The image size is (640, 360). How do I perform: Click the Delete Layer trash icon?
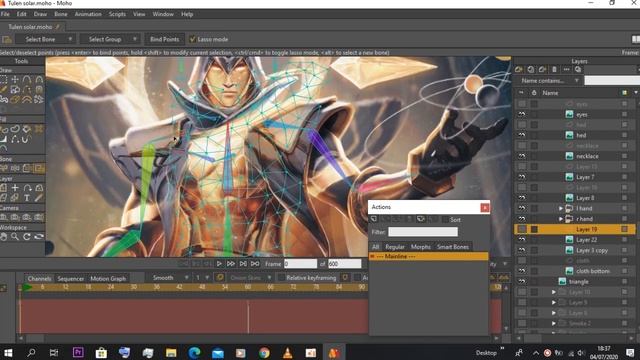(x=554, y=69)
